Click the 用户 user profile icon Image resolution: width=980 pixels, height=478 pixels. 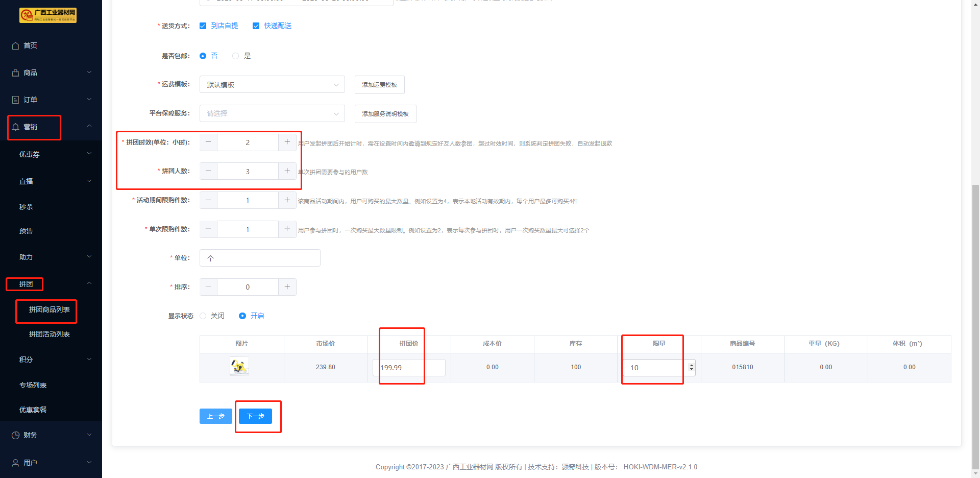(15, 463)
